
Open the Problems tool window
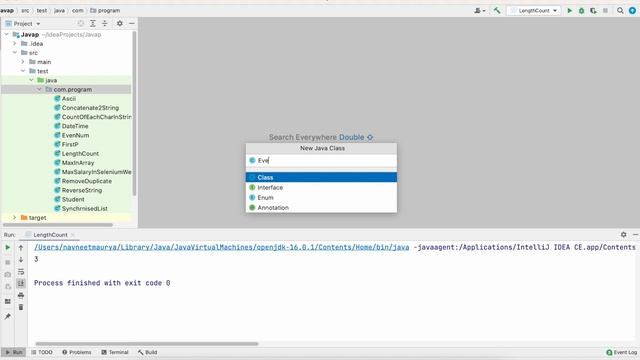[77, 352]
